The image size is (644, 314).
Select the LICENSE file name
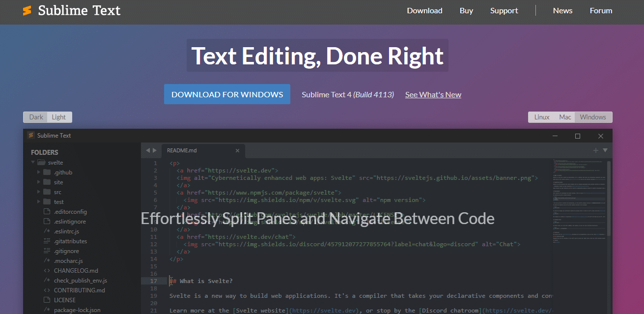click(x=65, y=300)
